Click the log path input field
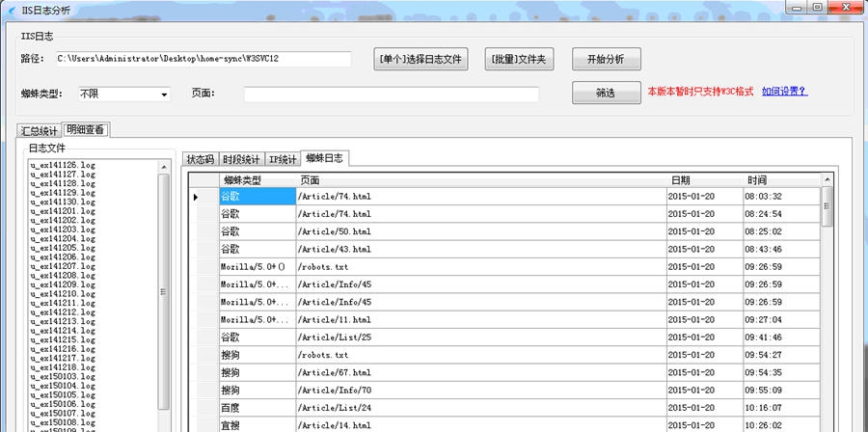Image resolution: width=868 pixels, height=432 pixels. (x=203, y=59)
